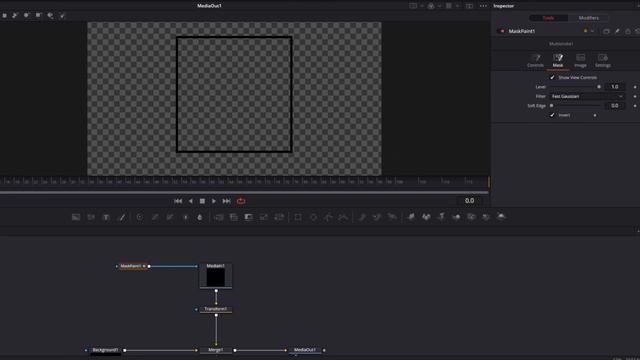Click the lock icon in the MaskPaint1 header
This screenshot has width=640, height=360.
628,31
